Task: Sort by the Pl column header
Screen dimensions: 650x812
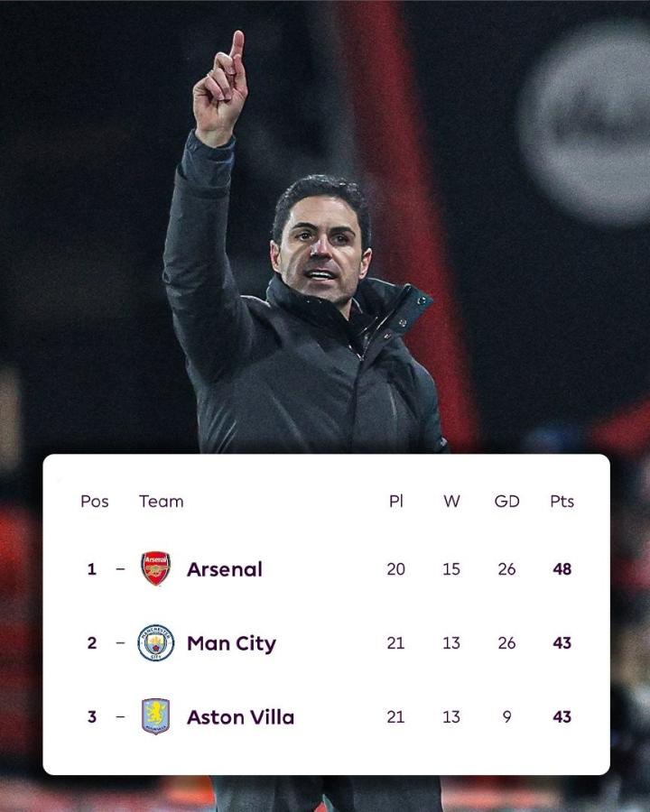Action: point(395,502)
